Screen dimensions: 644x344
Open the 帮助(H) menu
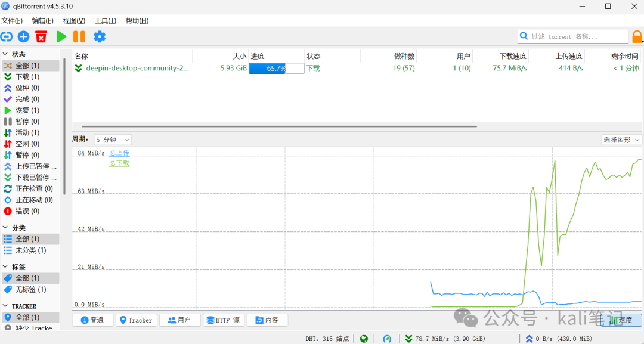click(137, 20)
